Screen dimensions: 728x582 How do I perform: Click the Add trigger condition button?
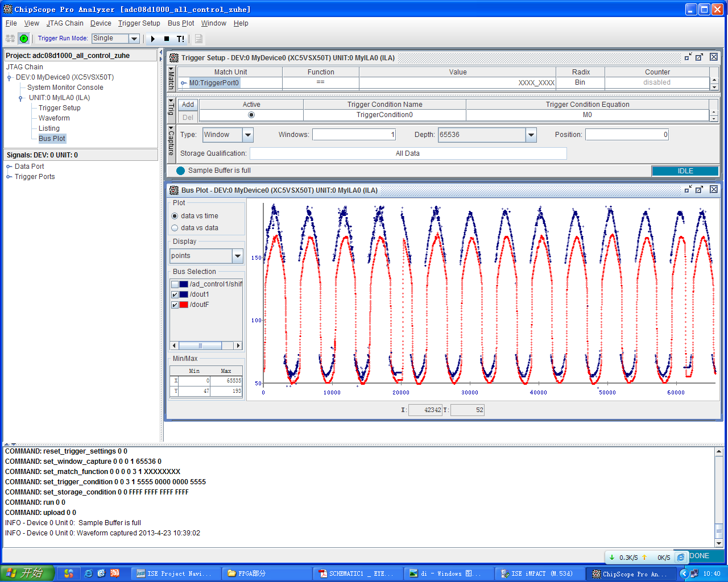point(188,105)
